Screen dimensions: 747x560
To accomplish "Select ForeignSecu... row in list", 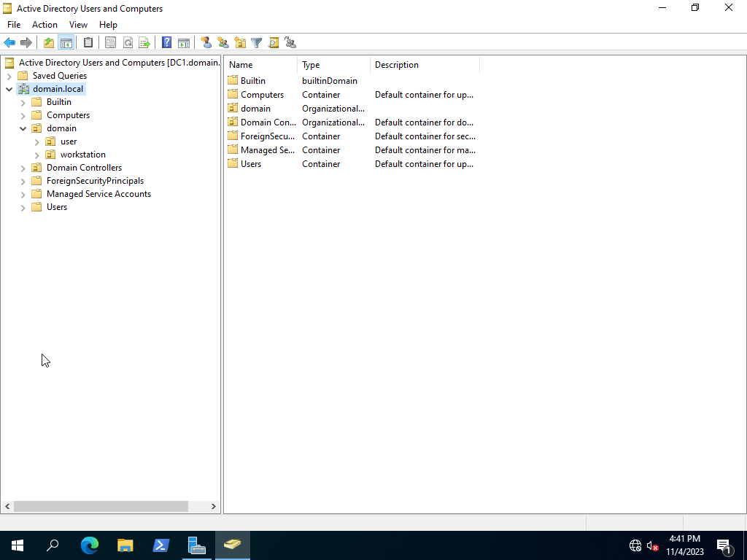I will click(x=352, y=136).
